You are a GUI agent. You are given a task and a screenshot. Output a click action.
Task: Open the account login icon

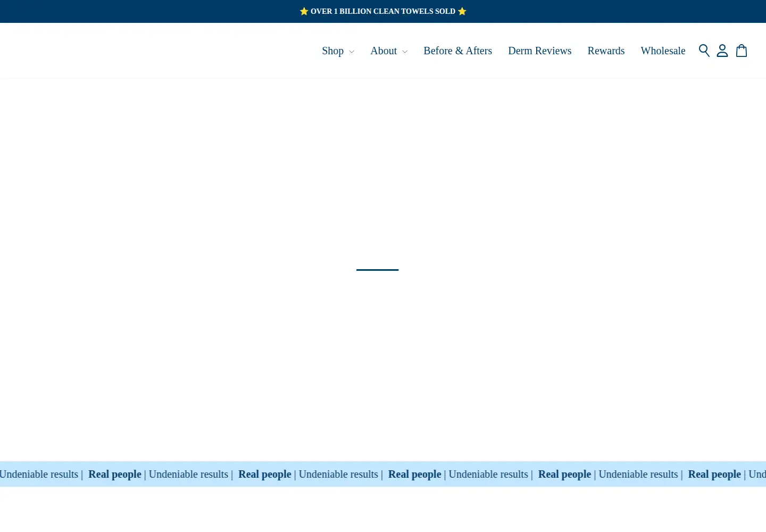coord(722,51)
